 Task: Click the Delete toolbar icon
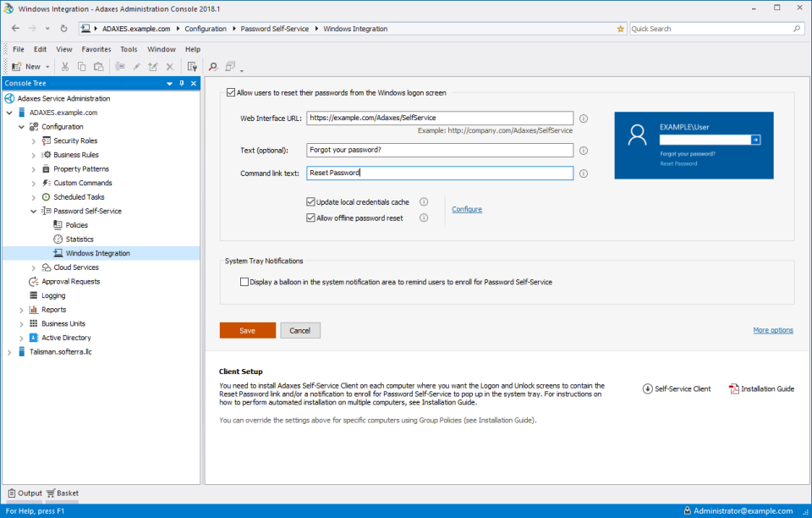click(169, 66)
